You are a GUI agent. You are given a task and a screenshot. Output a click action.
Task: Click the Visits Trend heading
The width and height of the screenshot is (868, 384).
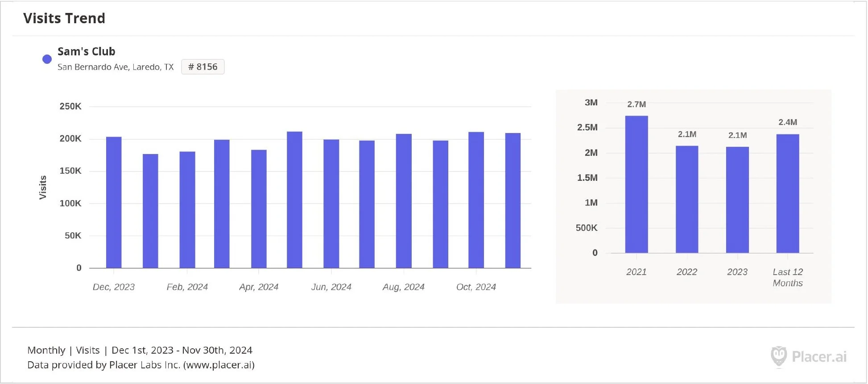64,18
